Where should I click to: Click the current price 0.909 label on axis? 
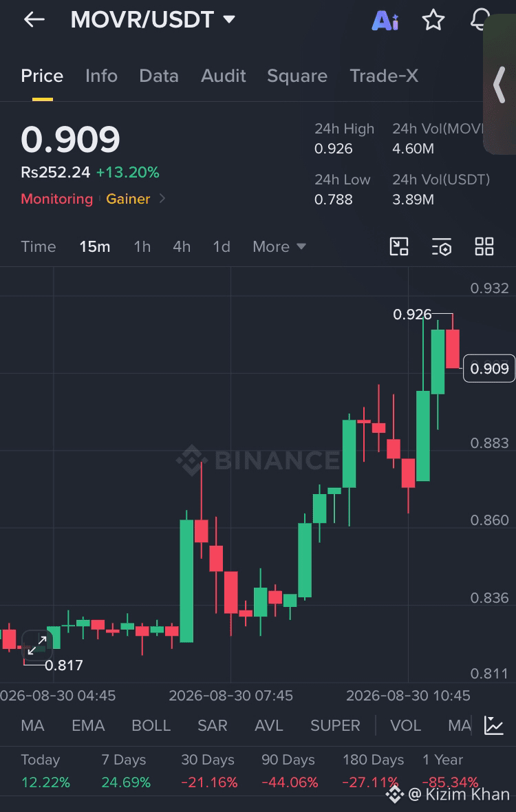[x=489, y=369]
